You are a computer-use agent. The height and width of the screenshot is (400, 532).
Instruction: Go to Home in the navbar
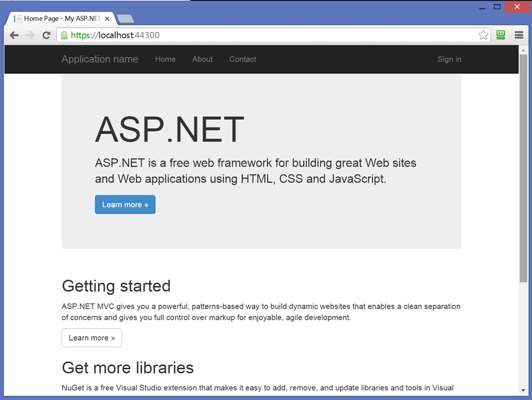(x=165, y=59)
